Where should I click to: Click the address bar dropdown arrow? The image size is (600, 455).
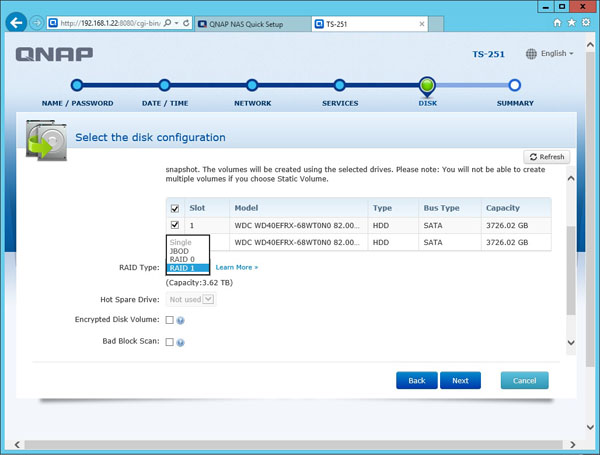click(176, 23)
